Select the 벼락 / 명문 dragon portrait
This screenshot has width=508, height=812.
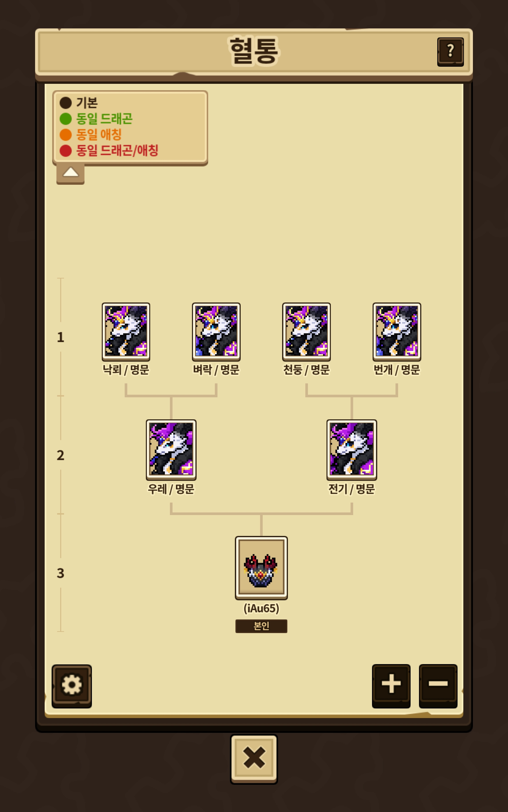[216, 331]
